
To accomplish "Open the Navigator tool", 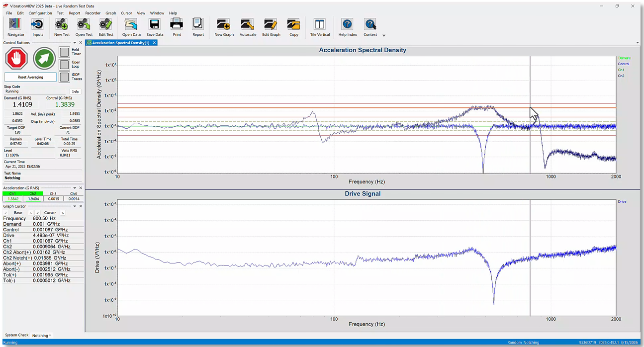I will [x=16, y=27].
